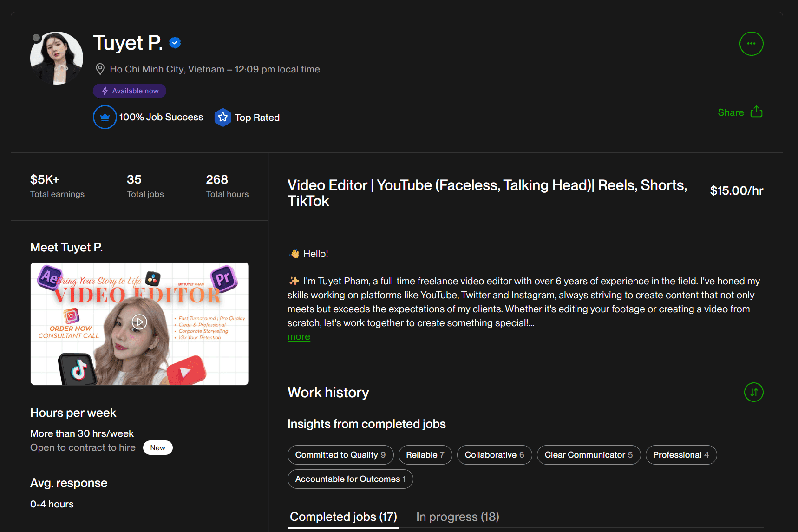Click the Accountable for Outcomes chip

click(x=350, y=479)
